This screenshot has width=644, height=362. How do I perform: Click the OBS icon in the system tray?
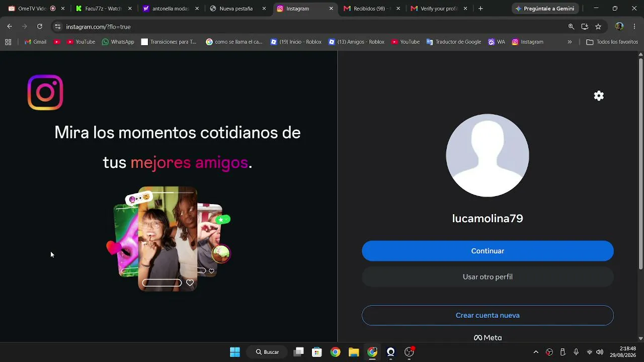549,352
